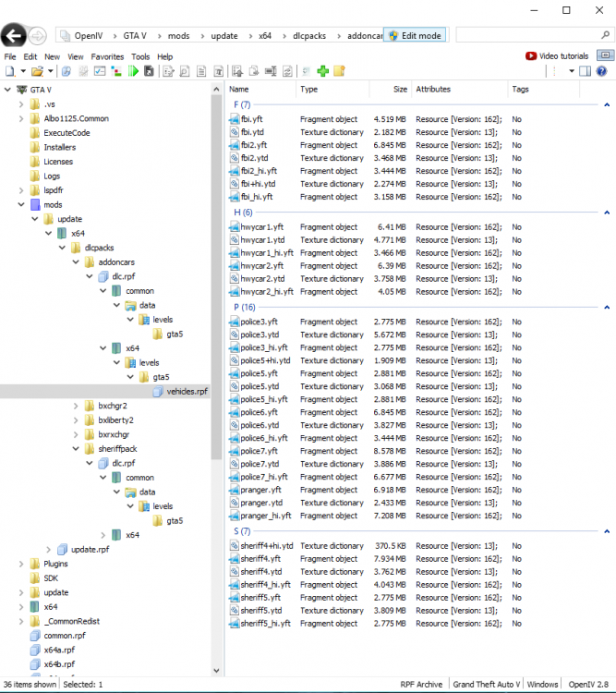Screen dimensions: 616x693
Task: Select the hwycar2.ytd file row
Action: click(376, 279)
